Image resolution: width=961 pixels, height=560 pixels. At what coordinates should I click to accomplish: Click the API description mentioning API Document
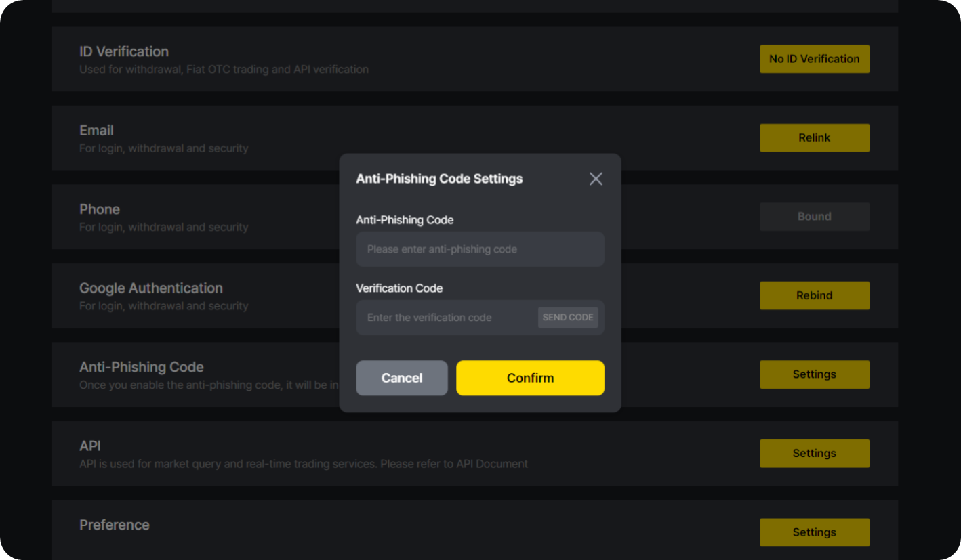[x=304, y=464]
